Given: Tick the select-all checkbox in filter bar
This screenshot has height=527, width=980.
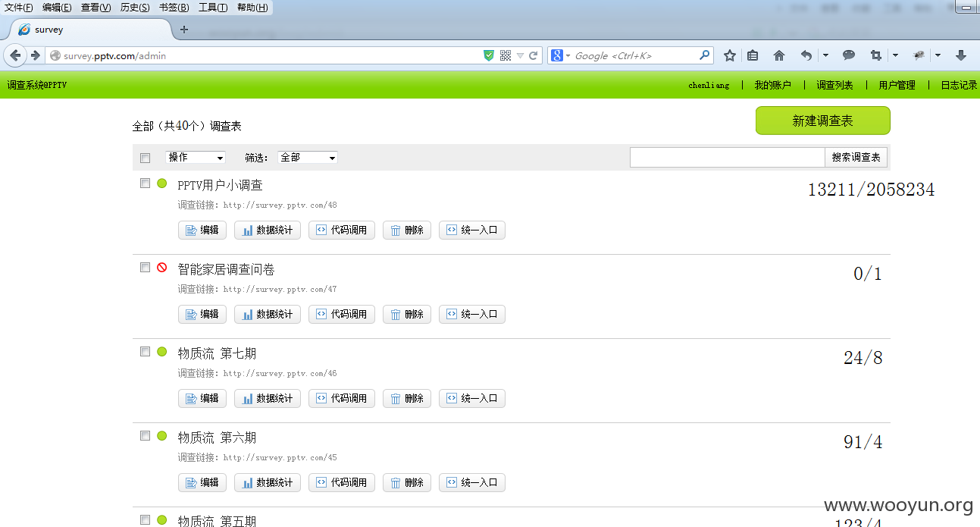Looking at the screenshot, I should (x=146, y=158).
